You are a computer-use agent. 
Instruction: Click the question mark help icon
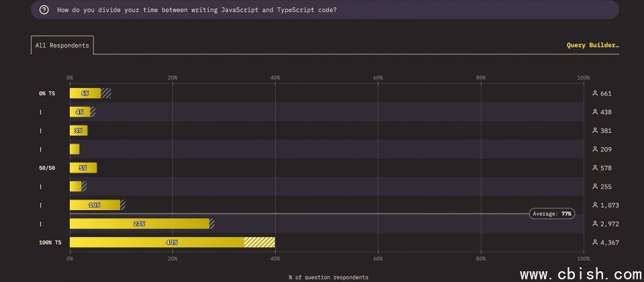[44, 10]
